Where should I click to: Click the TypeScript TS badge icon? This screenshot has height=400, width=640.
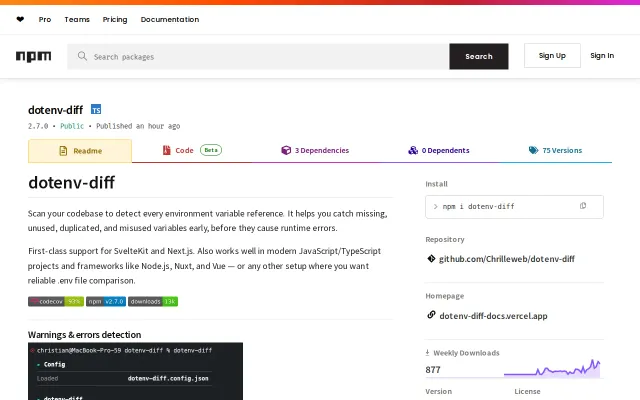click(x=96, y=109)
